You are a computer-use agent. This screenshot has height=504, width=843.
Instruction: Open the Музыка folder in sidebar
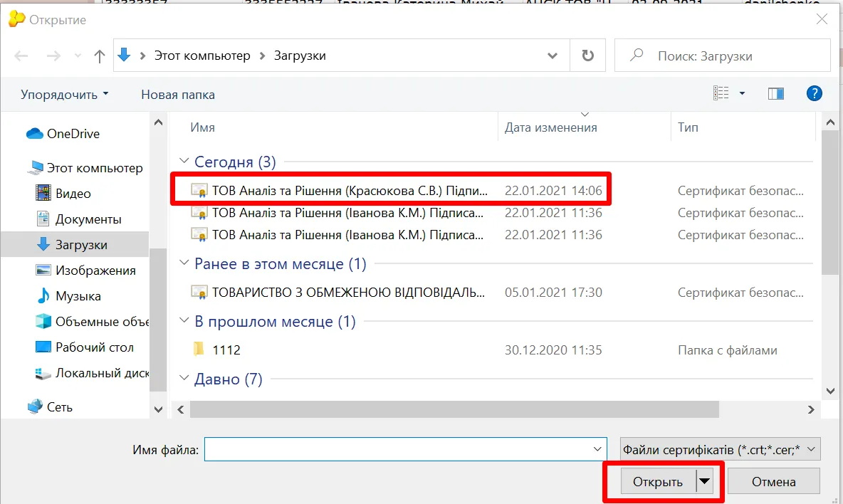tap(78, 296)
